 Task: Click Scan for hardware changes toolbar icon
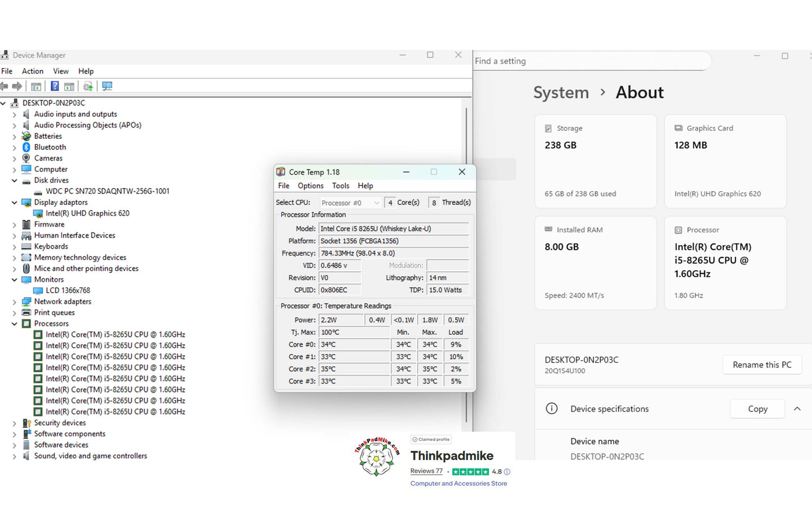click(107, 86)
